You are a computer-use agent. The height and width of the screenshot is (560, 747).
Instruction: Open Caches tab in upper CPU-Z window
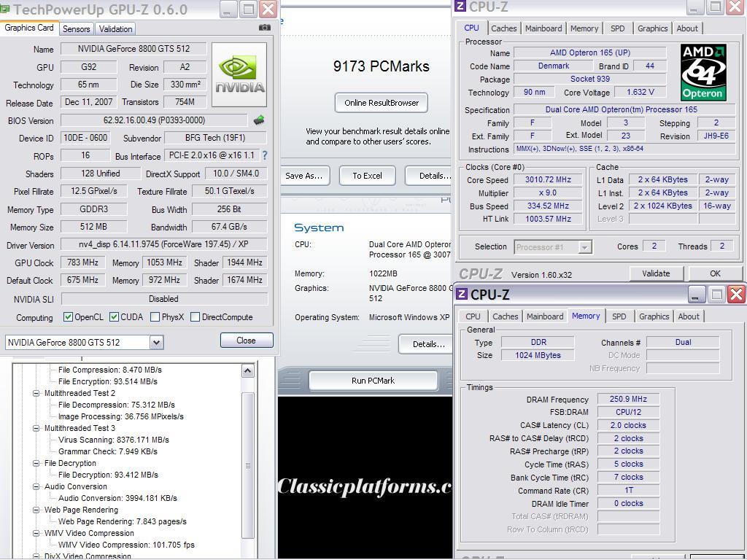[x=503, y=28]
